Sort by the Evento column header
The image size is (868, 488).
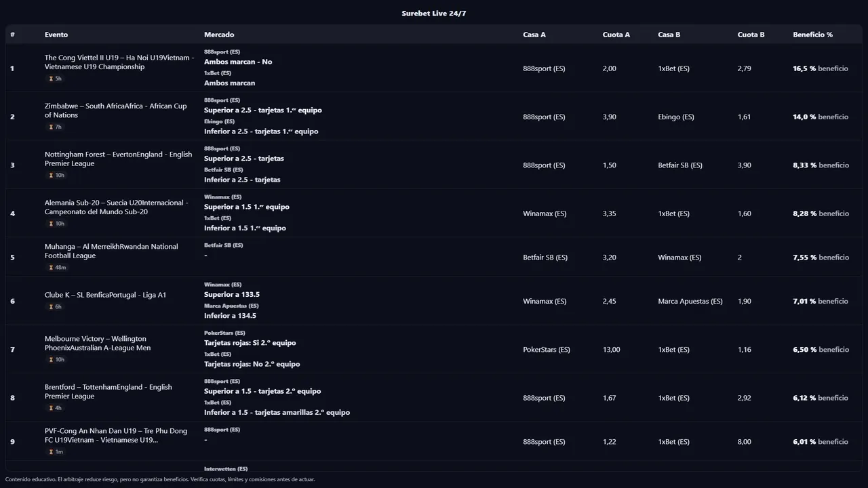[56, 35]
